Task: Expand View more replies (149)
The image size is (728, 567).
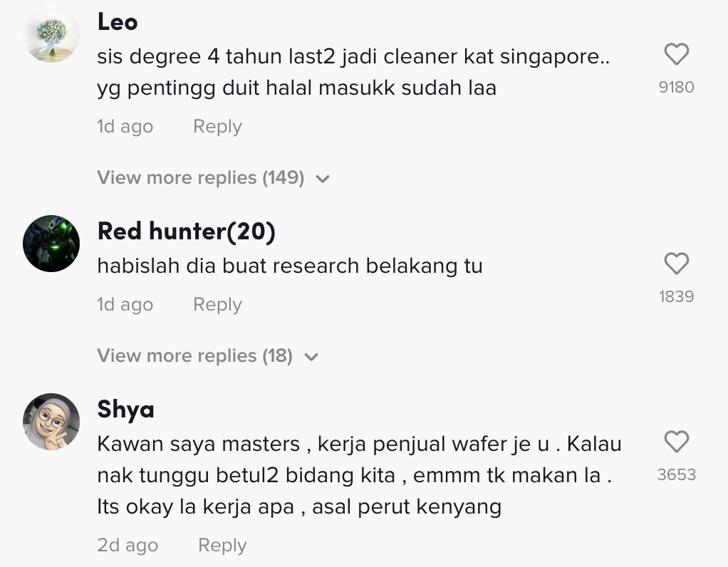Action: pyautogui.click(x=200, y=178)
